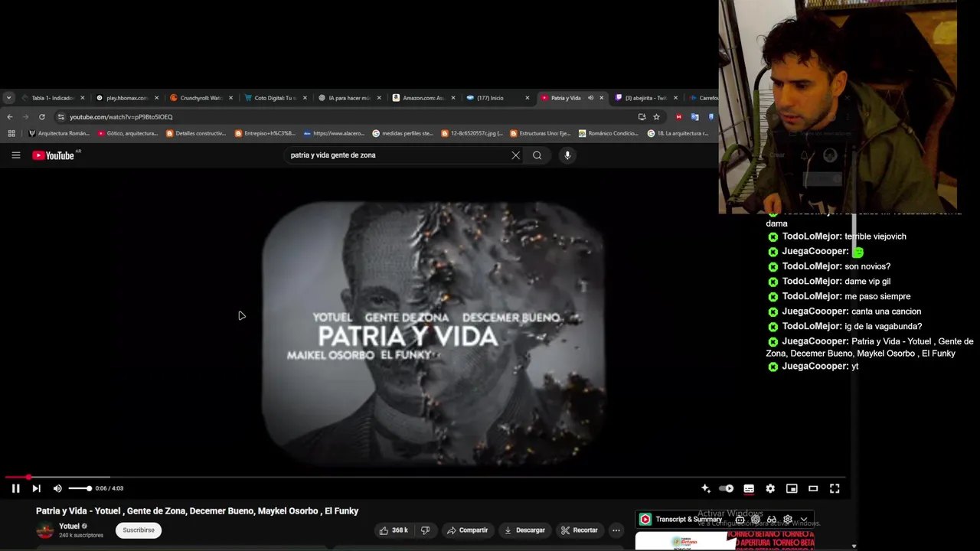Close the Patria y Vida tab
The height and width of the screenshot is (551, 980).
click(x=601, y=98)
